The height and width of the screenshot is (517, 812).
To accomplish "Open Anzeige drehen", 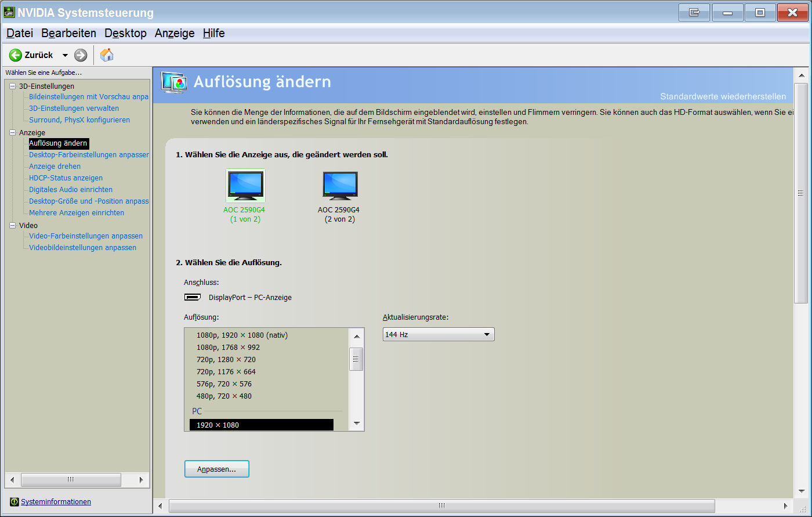I will (x=55, y=167).
